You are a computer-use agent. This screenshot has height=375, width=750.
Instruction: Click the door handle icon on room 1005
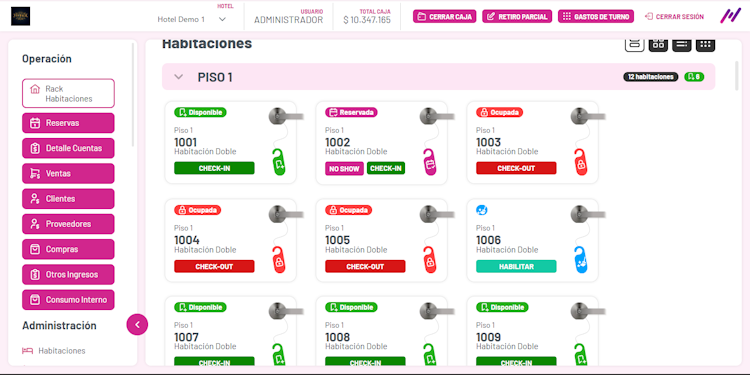437,213
